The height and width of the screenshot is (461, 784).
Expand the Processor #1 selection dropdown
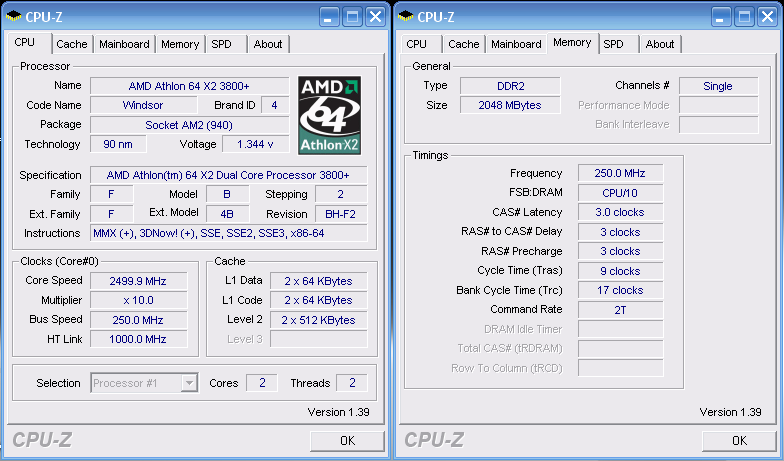(x=189, y=383)
